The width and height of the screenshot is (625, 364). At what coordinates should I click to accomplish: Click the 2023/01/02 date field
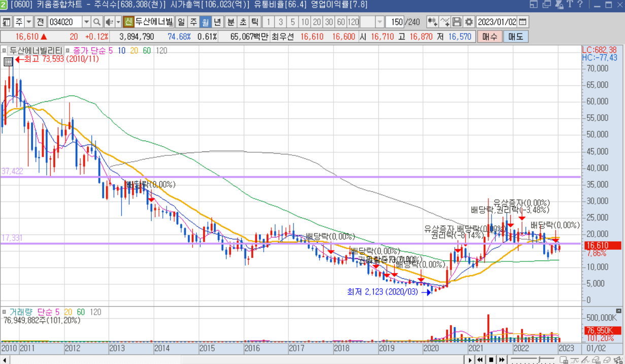[x=497, y=22]
